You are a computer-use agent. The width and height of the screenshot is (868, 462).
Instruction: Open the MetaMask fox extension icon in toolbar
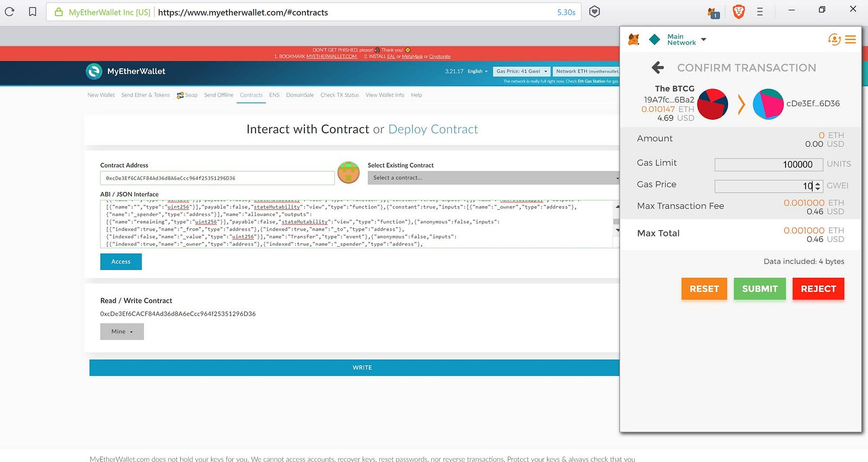pos(713,12)
